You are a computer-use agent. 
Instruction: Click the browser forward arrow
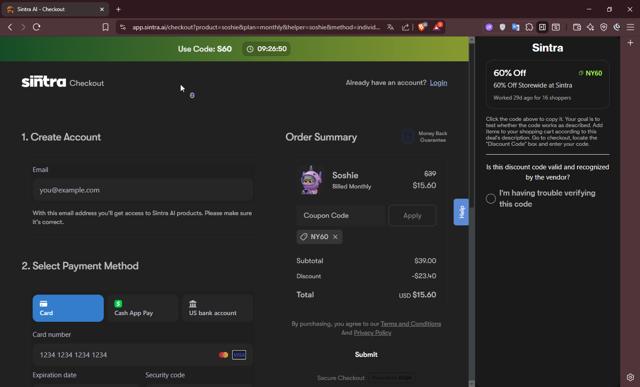tap(23, 27)
